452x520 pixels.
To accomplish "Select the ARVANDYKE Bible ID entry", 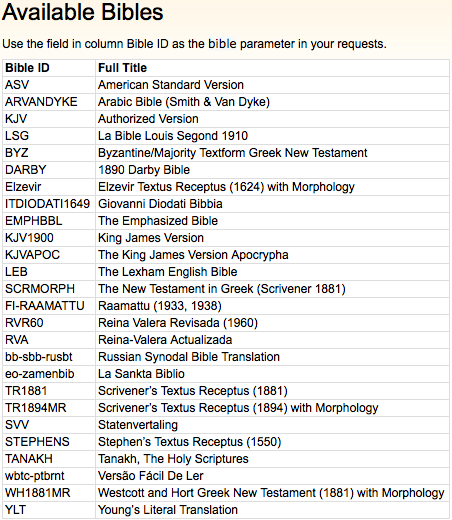I will [41, 102].
